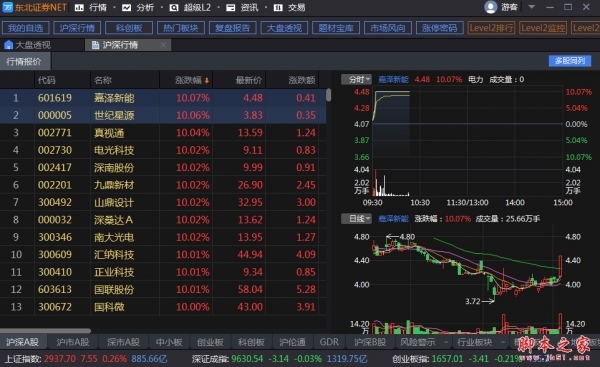Open 沪深行情 toolbar button
The height and width of the screenshot is (367, 600).
click(77, 28)
